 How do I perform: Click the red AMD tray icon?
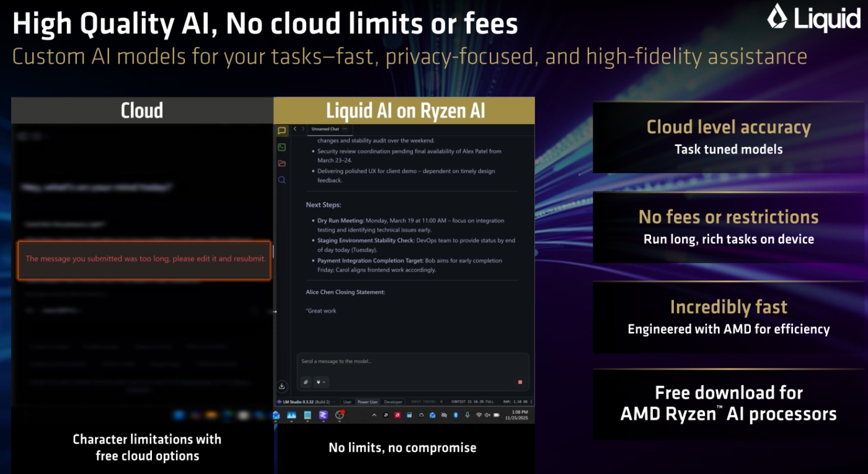[x=397, y=415]
